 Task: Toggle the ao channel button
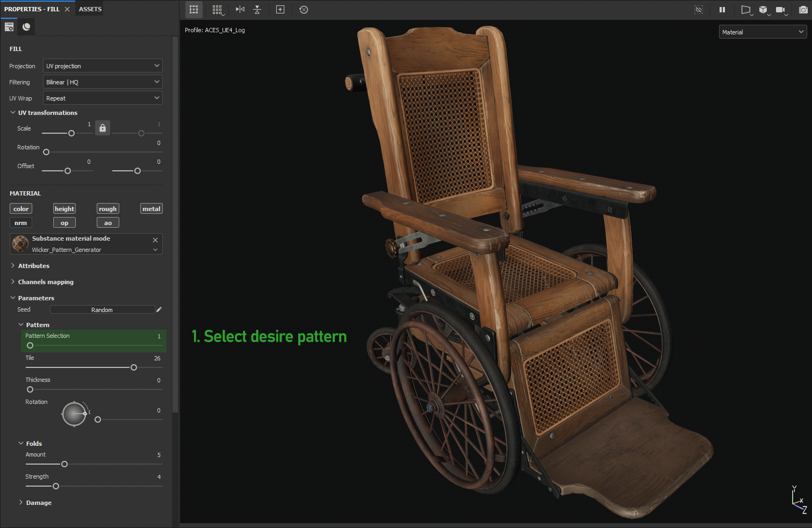(108, 223)
